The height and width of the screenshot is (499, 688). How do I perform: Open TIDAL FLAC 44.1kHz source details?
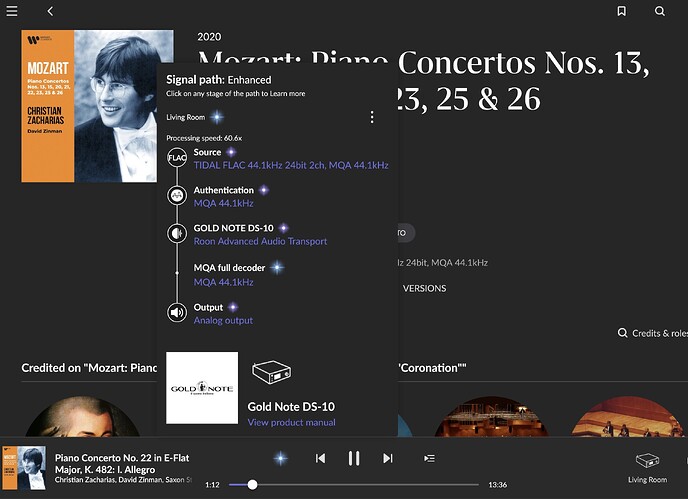click(x=291, y=165)
